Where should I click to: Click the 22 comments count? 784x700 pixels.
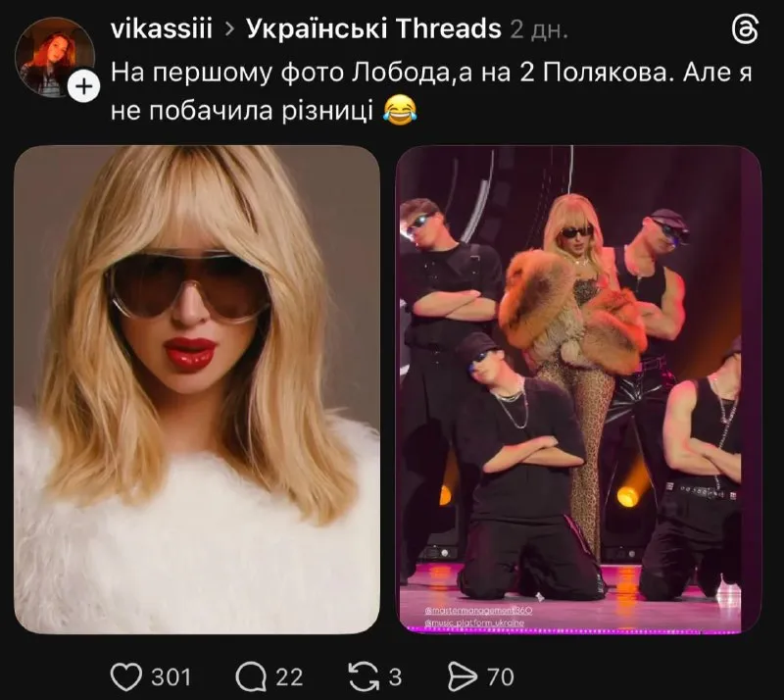coord(288,675)
